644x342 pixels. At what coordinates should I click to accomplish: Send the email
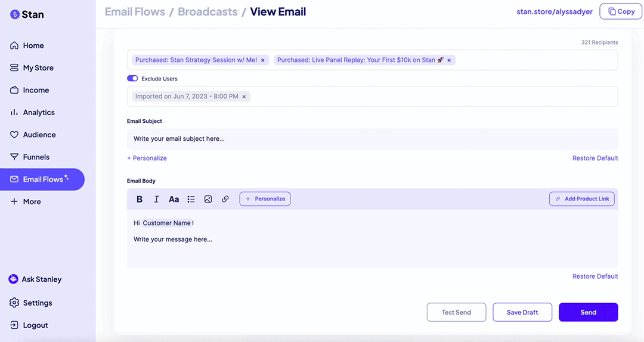(x=588, y=312)
